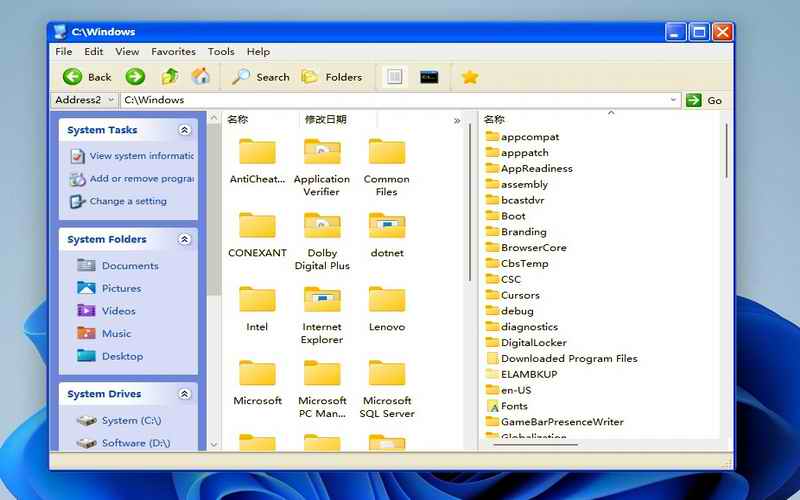Select the Fonts folder in list
Viewport: 800px width, 500px height.
[x=507, y=406]
